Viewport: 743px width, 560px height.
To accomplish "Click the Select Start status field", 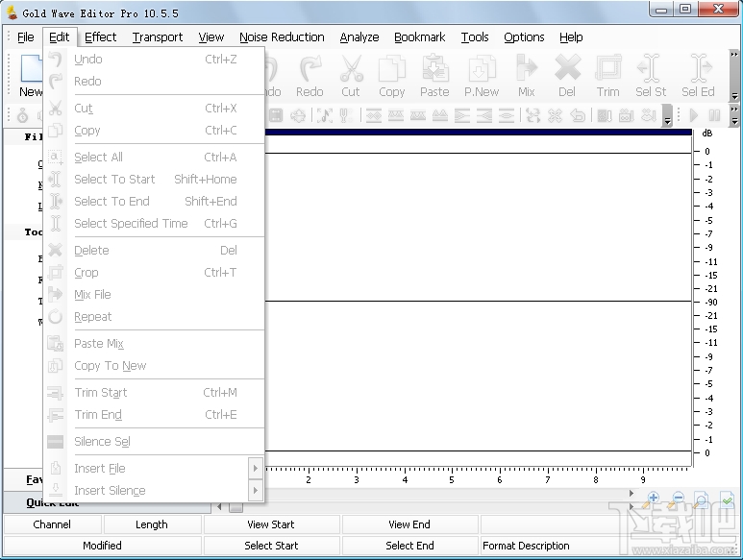I will (x=271, y=546).
